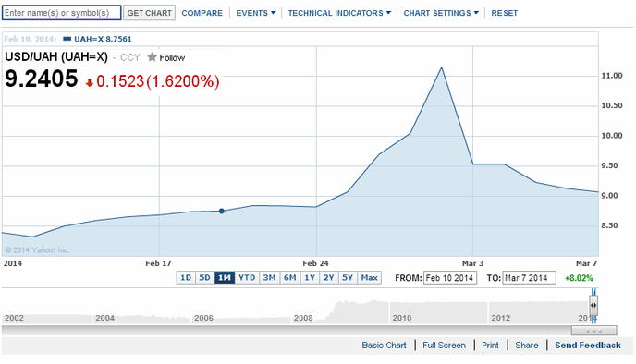636x364 pixels.
Task: Click the horizontal scrollbar thumb below timeline
Action: coord(593,331)
